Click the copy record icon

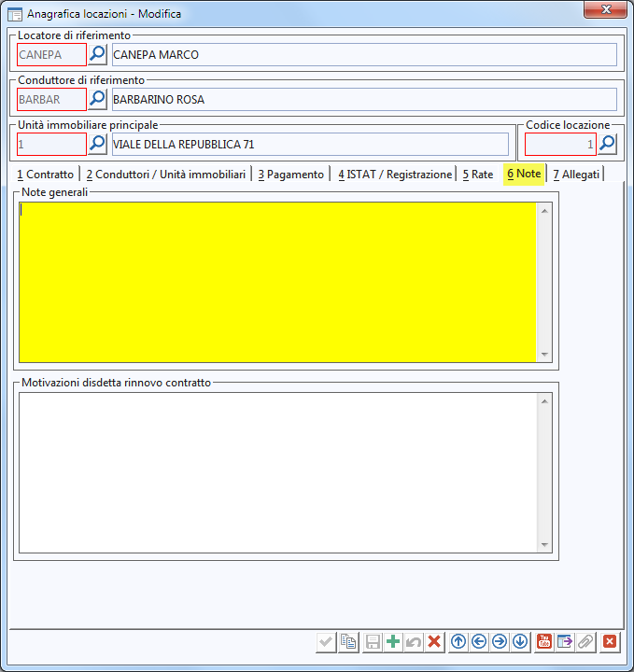pos(348,641)
